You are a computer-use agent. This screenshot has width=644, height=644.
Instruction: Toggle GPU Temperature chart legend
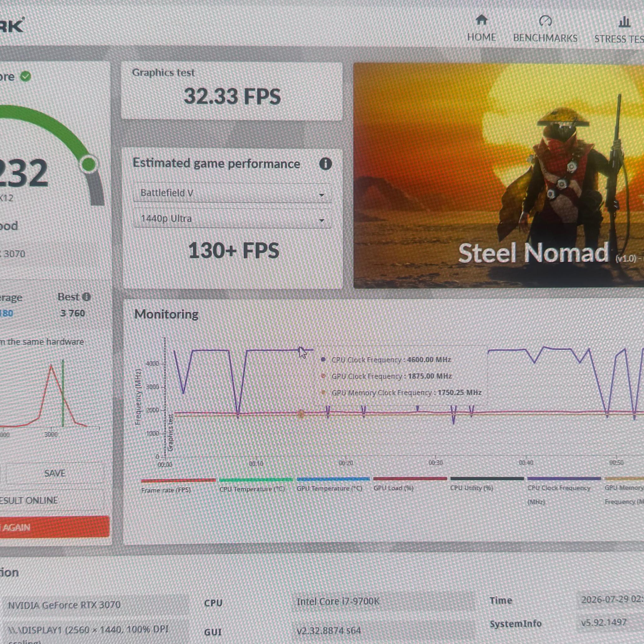[333, 484]
